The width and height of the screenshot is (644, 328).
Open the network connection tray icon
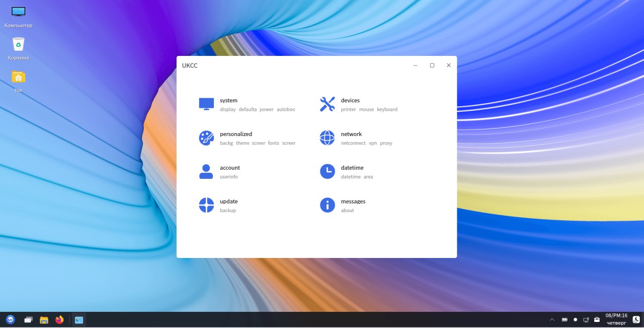[586, 319]
